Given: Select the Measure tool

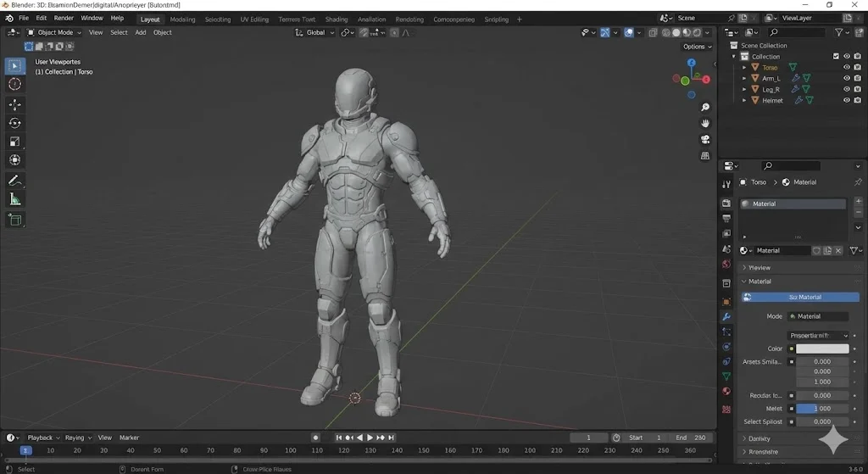Looking at the screenshot, I should 14,199.
